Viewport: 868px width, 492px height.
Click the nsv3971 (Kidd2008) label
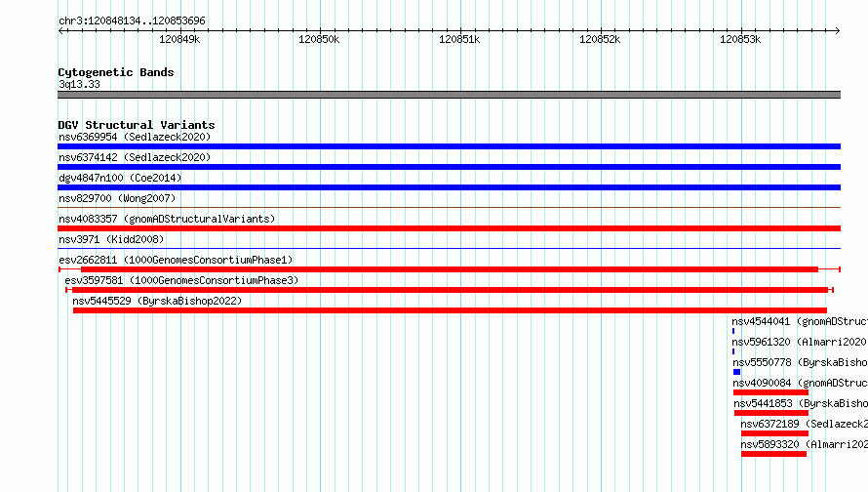[111, 239]
